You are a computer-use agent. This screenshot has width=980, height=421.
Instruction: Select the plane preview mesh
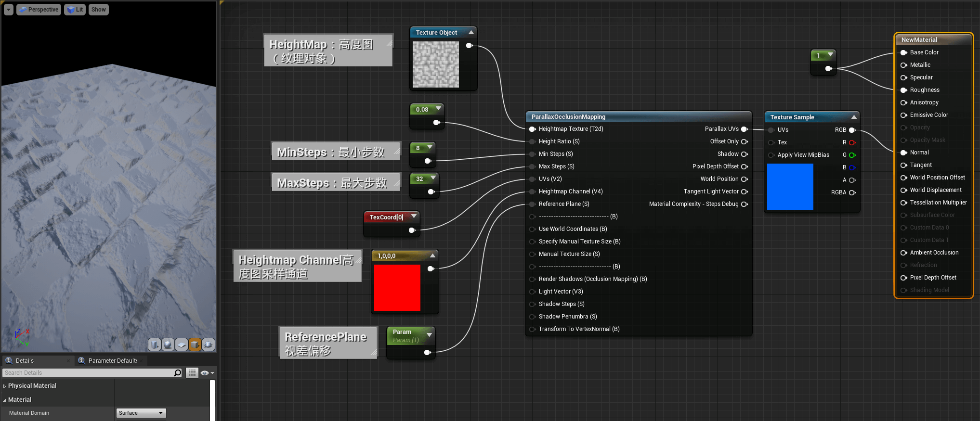[x=182, y=344]
